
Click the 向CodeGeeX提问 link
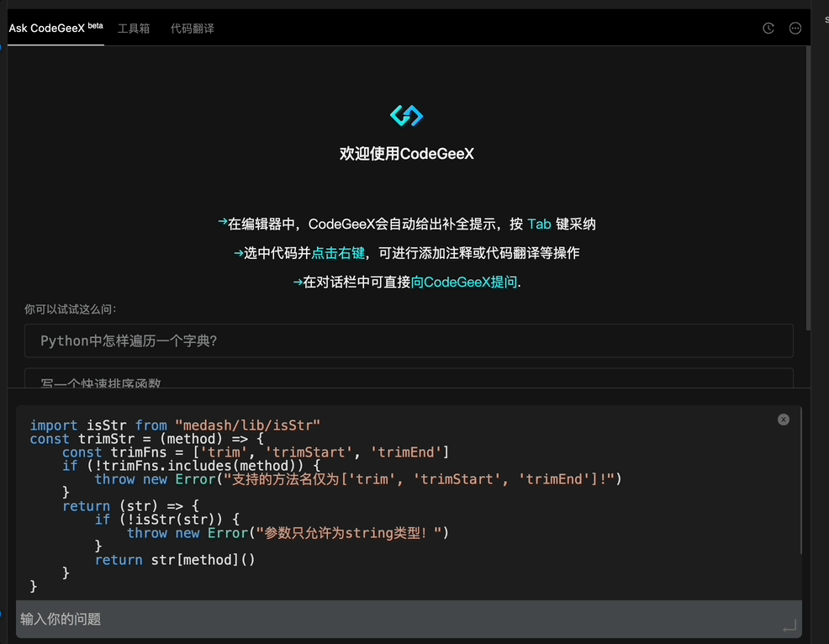[464, 282]
